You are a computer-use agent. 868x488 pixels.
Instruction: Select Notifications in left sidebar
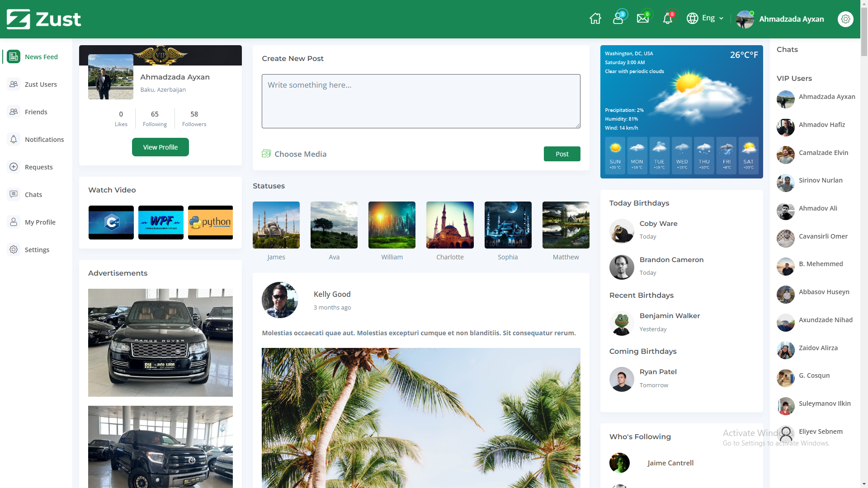click(44, 140)
